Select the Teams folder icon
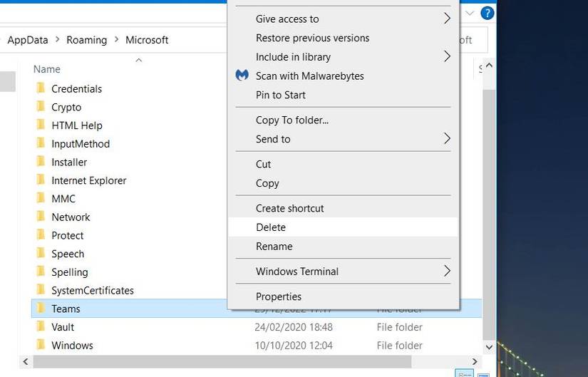Viewport: 588px width, 377px height. (41, 309)
